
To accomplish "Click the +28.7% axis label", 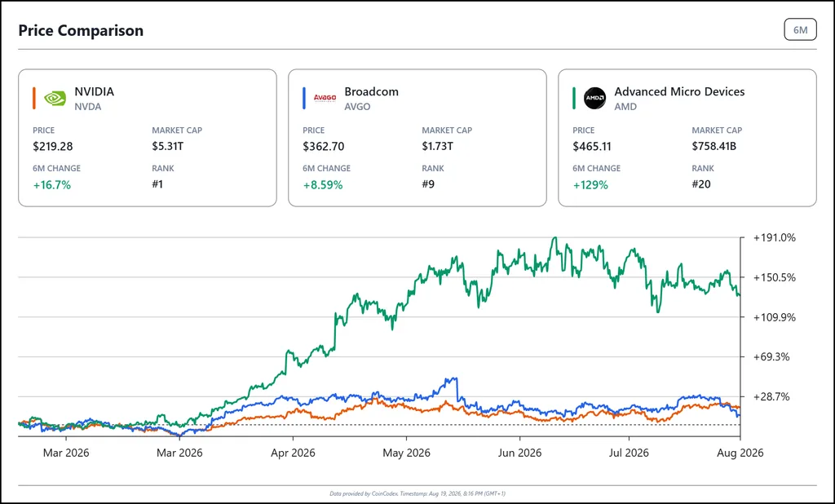I will tap(771, 397).
